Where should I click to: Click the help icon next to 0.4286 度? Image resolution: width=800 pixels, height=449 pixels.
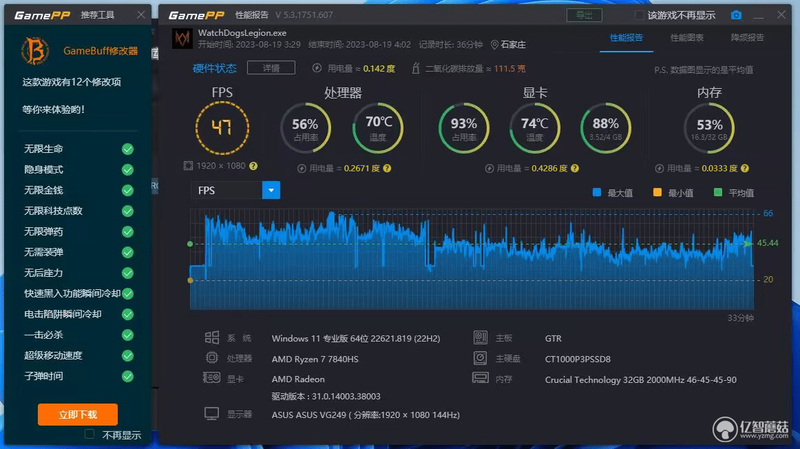click(x=575, y=168)
